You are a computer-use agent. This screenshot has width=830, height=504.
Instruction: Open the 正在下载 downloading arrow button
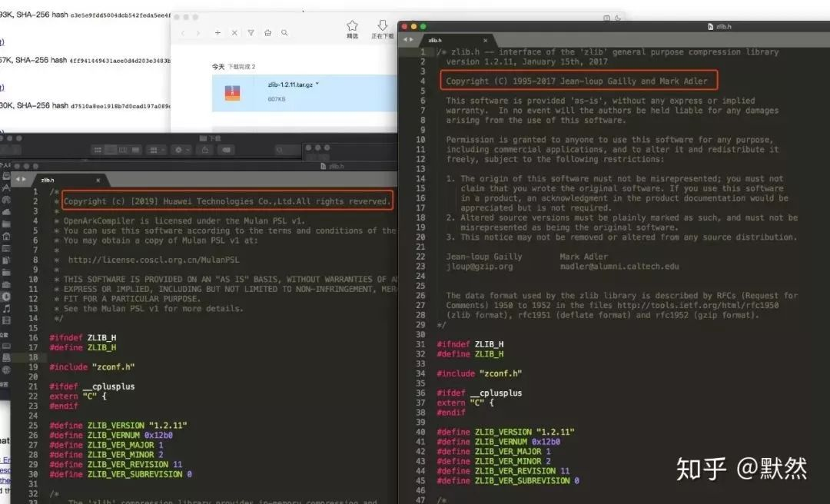382,29
